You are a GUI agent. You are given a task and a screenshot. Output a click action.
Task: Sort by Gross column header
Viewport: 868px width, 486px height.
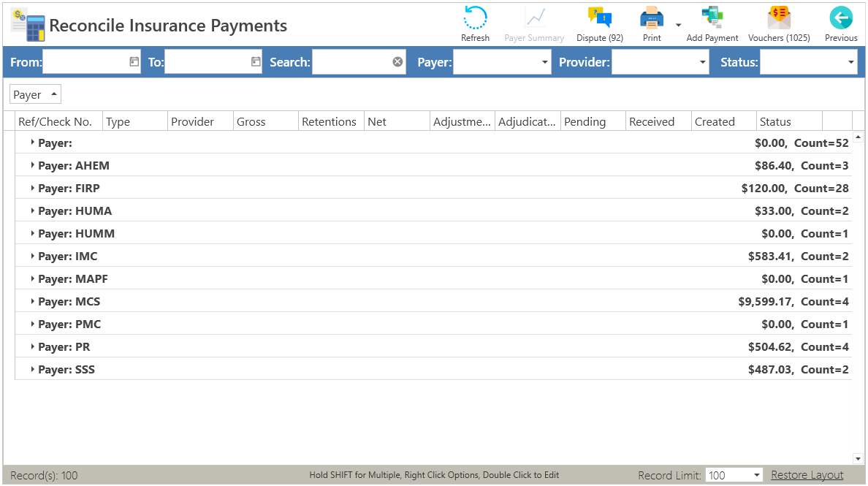click(266, 122)
